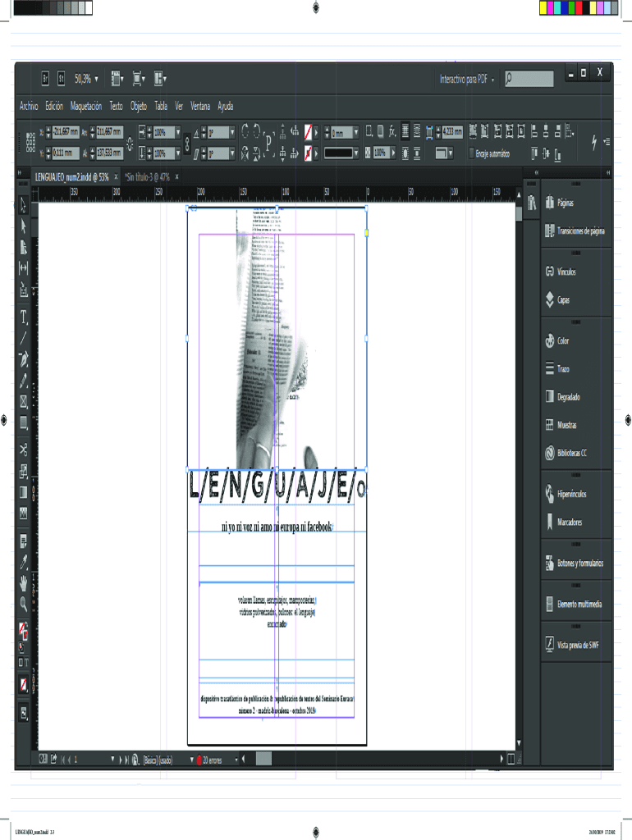632x840 pixels.
Task: Click the reference point locator grid
Action: point(30,143)
